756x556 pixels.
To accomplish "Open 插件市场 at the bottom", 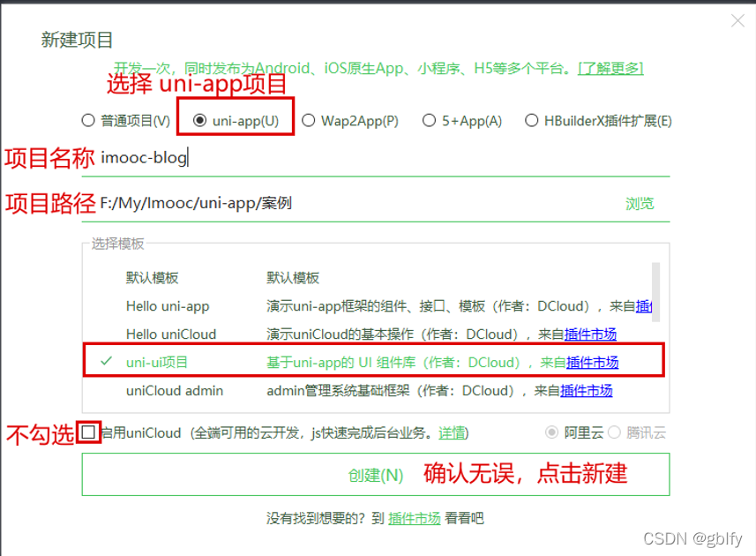I will 415,518.
